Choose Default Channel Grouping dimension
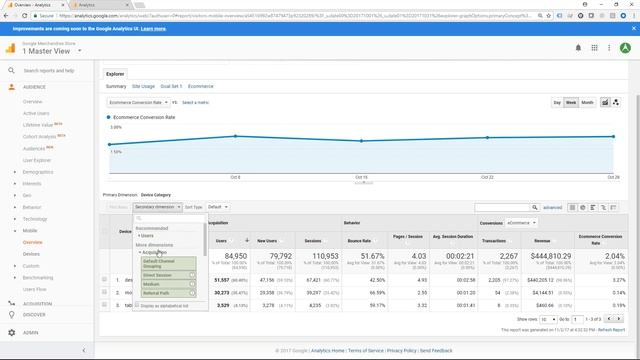 tap(169, 264)
